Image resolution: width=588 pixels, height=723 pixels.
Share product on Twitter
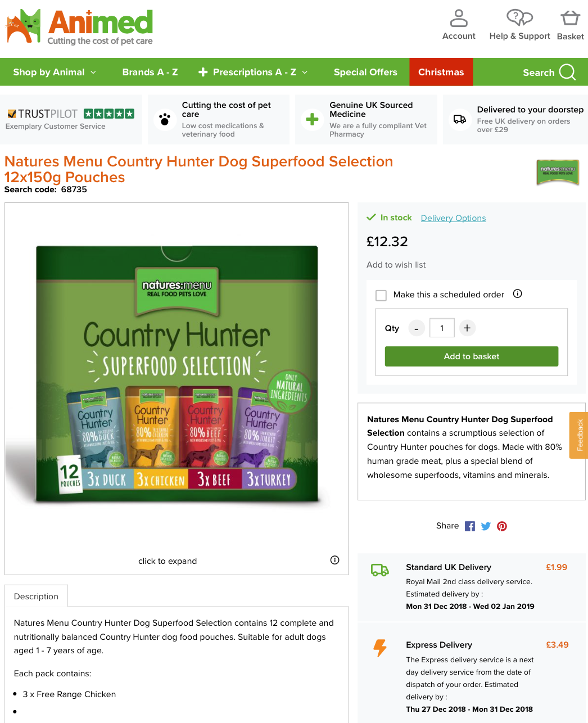point(486,526)
